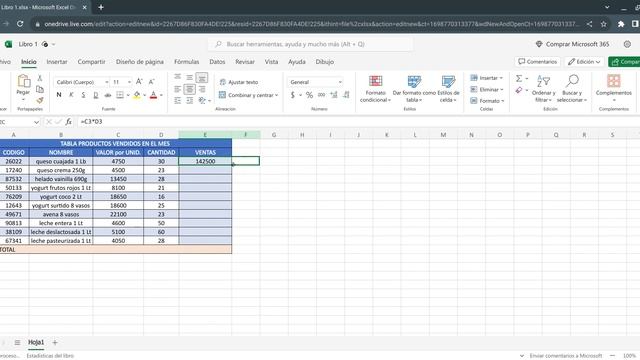Toggle double underline D button
This screenshot has height=360, width=640.
pos(96,95)
